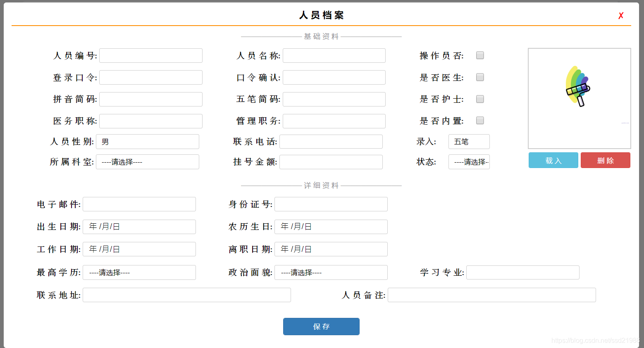
Task: Focus the 学习专业 input field
Action: pyautogui.click(x=523, y=272)
